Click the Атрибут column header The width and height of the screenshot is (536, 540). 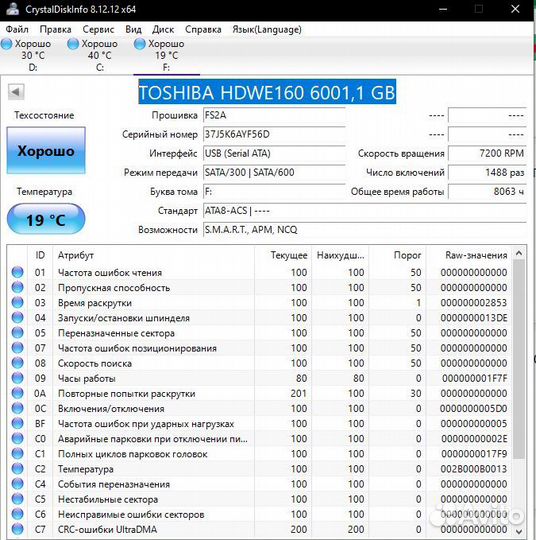(154, 255)
